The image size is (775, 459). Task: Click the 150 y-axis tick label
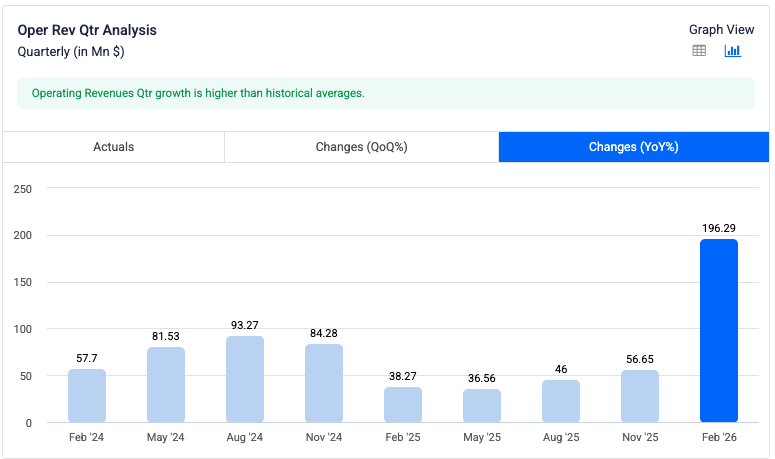[x=23, y=282]
